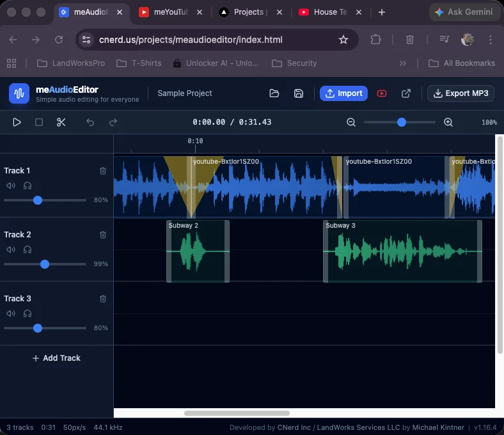Image resolution: width=504 pixels, height=435 pixels.
Task: Adjust Track 2 volume slider
Action: coord(45,264)
